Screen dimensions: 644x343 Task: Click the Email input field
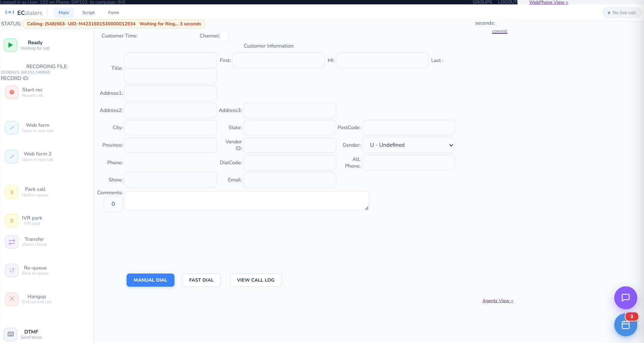point(290,180)
